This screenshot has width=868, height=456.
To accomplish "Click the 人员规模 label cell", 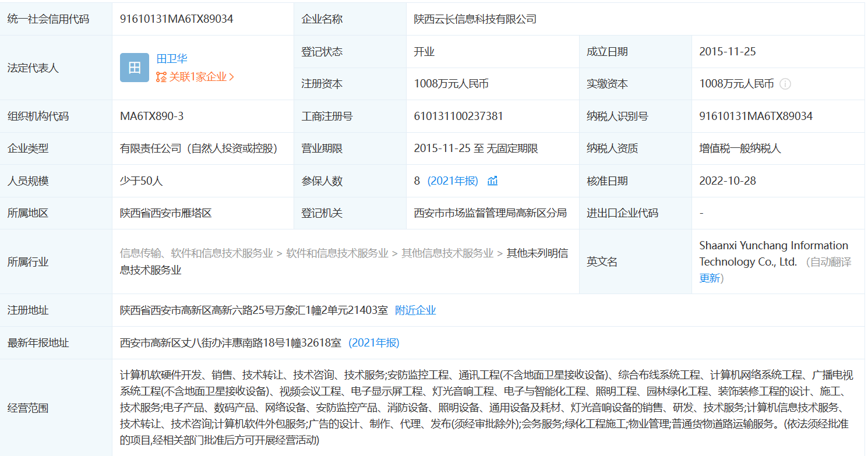I will [x=57, y=181].
